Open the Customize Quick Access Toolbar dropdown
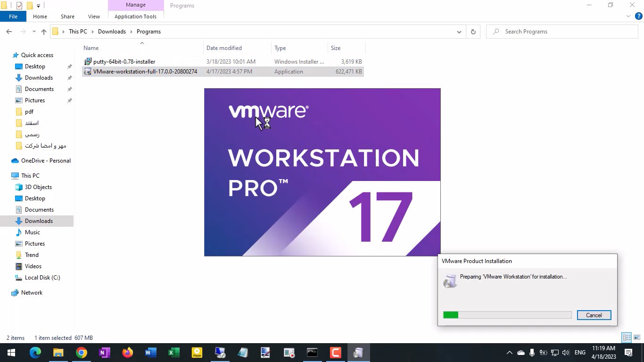This screenshot has height=362, width=644. [38, 6]
